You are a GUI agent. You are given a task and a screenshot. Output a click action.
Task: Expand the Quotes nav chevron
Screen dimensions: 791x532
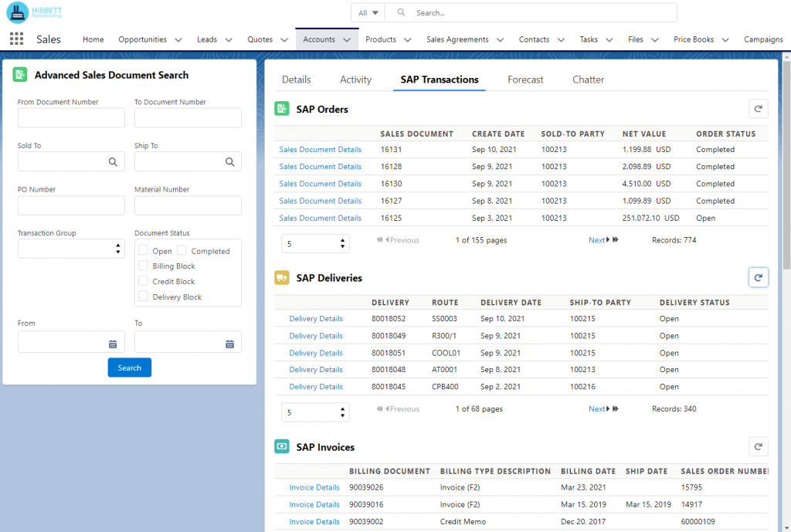284,40
